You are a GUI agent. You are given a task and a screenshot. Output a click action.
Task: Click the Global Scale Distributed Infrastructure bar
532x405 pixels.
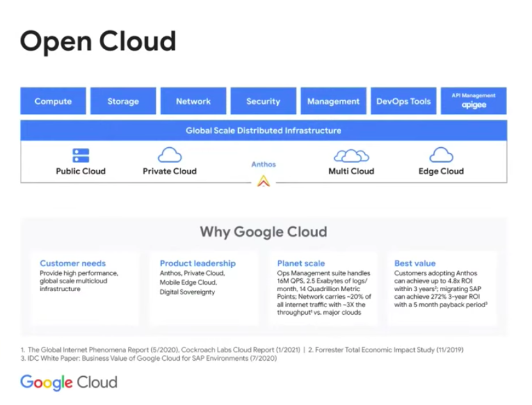click(x=264, y=131)
